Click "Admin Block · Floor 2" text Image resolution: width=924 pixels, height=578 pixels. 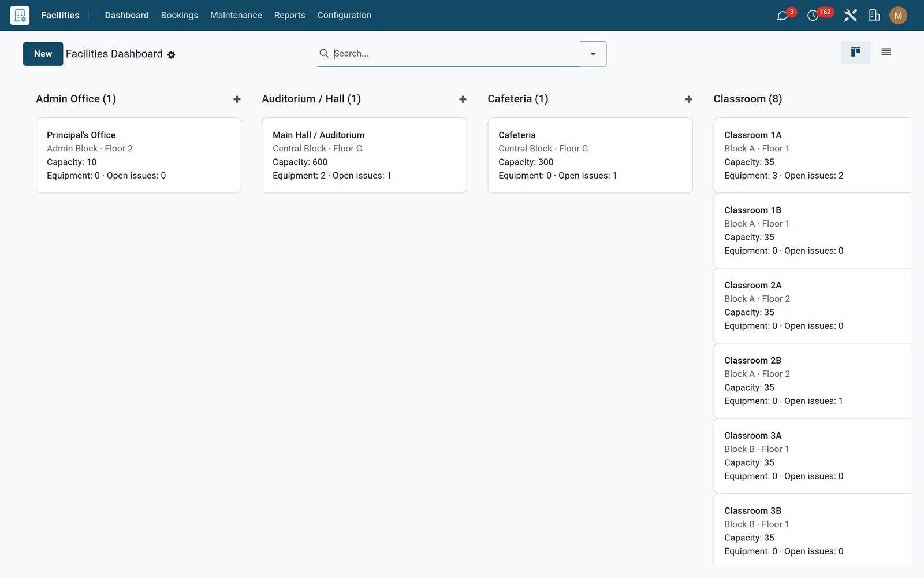click(90, 149)
